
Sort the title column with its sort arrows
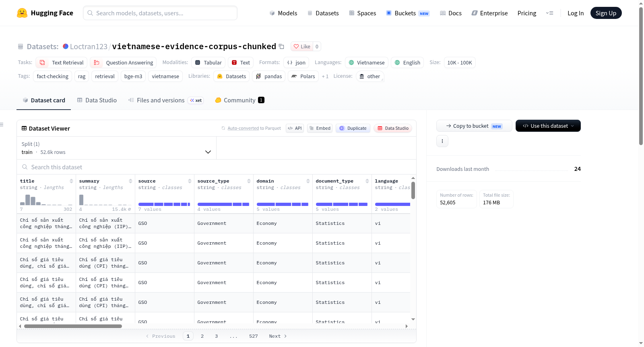pyautogui.click(x=71, y=181)
